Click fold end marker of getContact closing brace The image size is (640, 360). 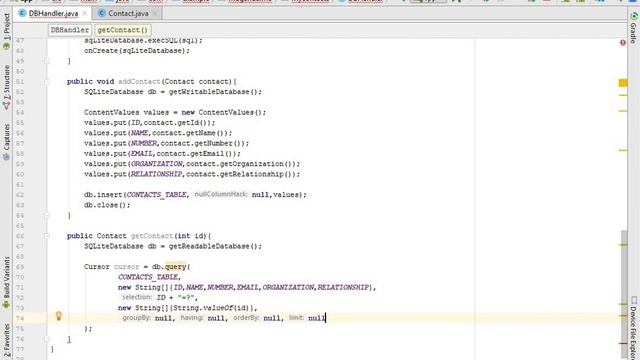pyautogui.click(x=47, y=339)
